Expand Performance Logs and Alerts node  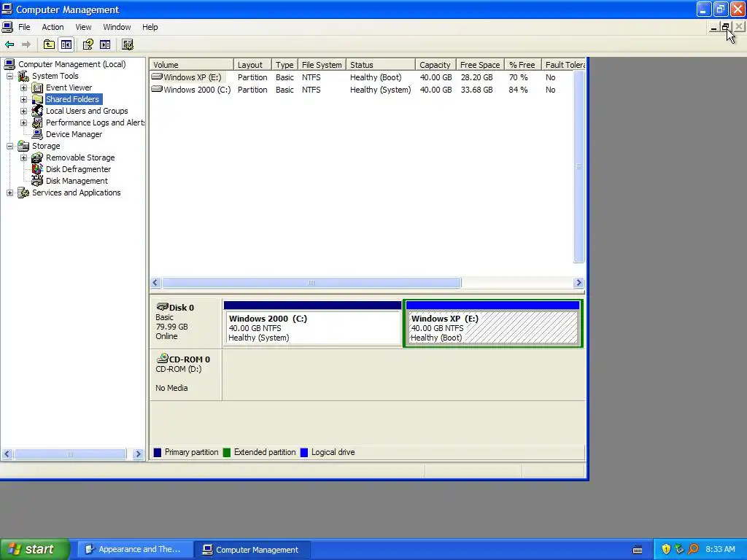click(x=23, y=122)
